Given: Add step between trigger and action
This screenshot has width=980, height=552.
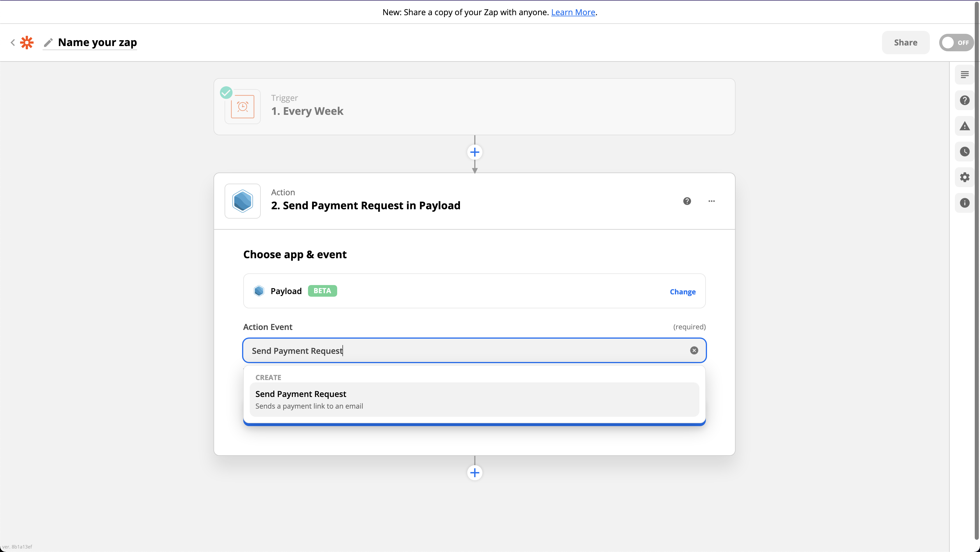Looking at the screenshot, I should pyautogui.click(x=475, y=152).
